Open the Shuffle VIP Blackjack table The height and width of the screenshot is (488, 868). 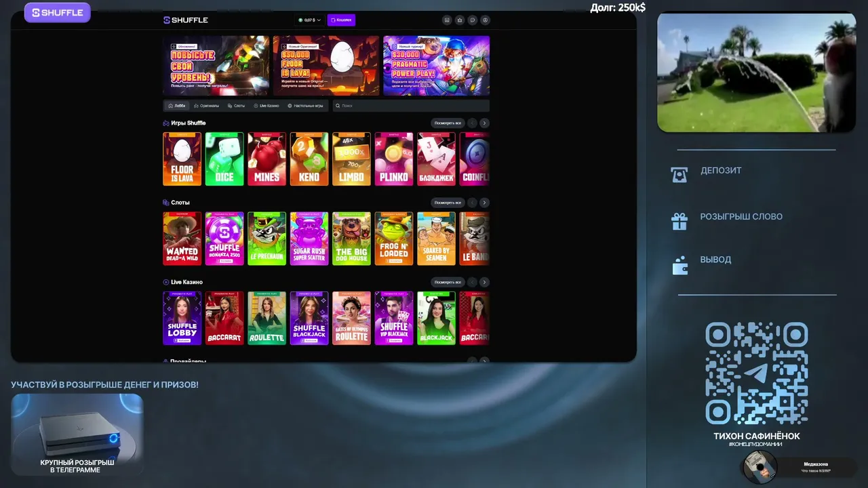pyautogui.click(x=394, y=318)
